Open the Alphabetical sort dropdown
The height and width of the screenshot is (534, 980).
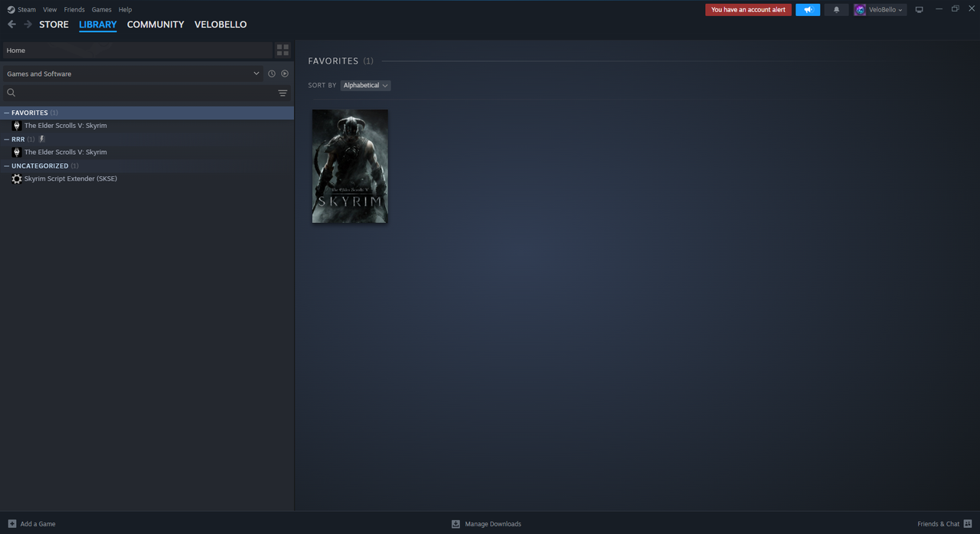pyautogui.click(x=365, y=85)
